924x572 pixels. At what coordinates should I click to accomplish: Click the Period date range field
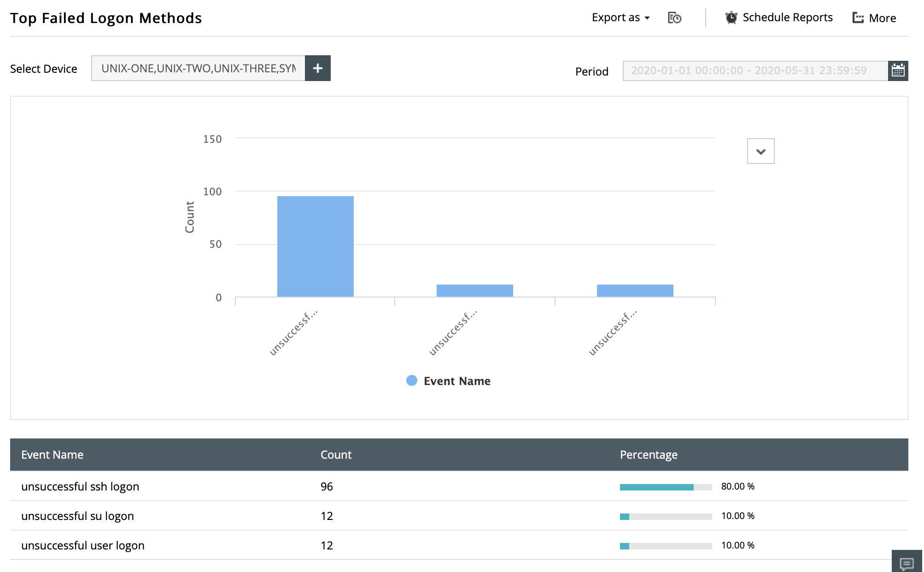[754, 70]
